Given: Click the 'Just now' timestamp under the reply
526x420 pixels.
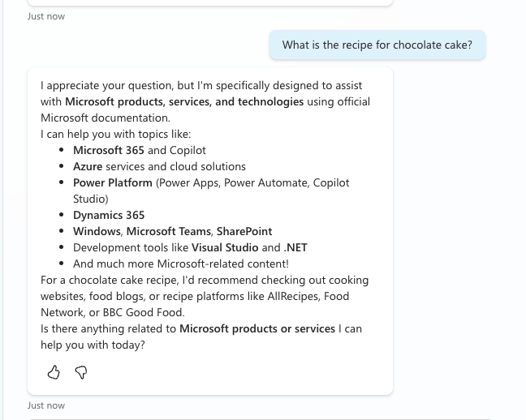Looking at the screenshot, I should click(x=46, y=405).
